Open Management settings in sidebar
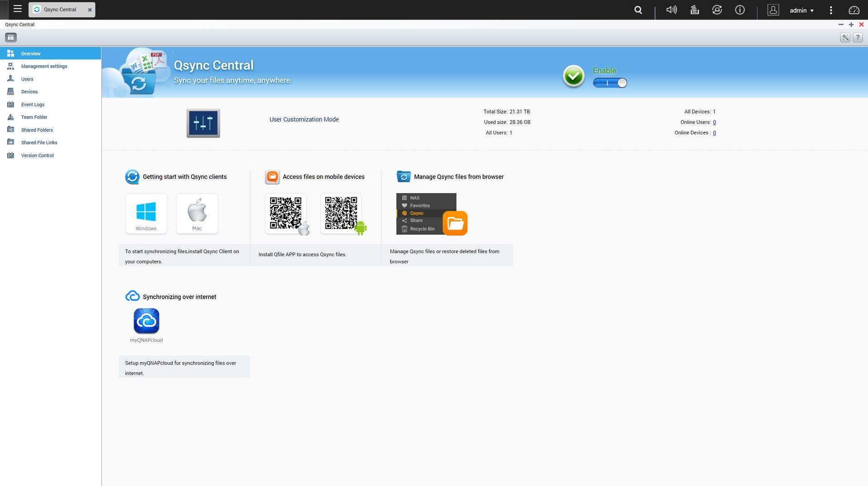Viewport: 868px width, 486px height. tap(50, 66)
